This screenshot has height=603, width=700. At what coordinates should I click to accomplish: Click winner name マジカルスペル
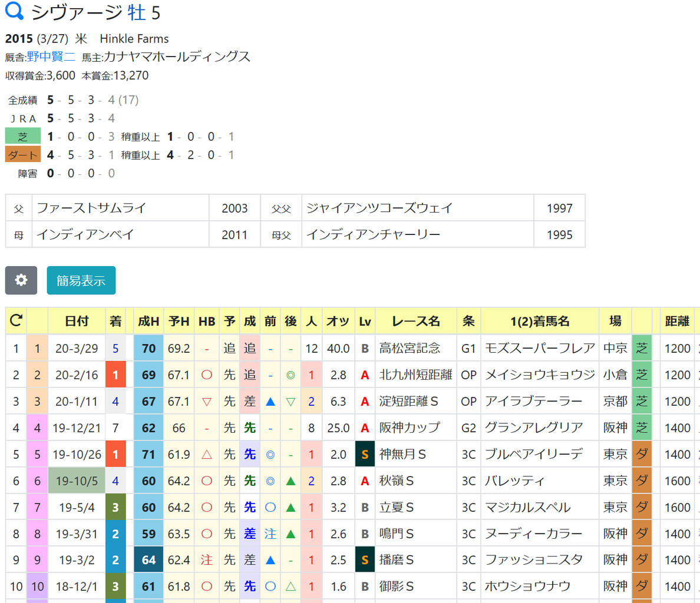coord(528,507)
